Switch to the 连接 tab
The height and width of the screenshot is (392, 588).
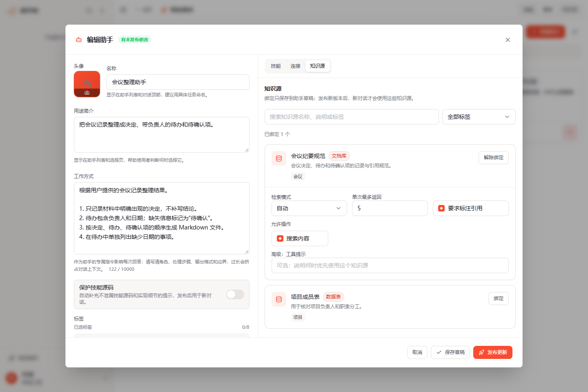click(x=296, y=66)
